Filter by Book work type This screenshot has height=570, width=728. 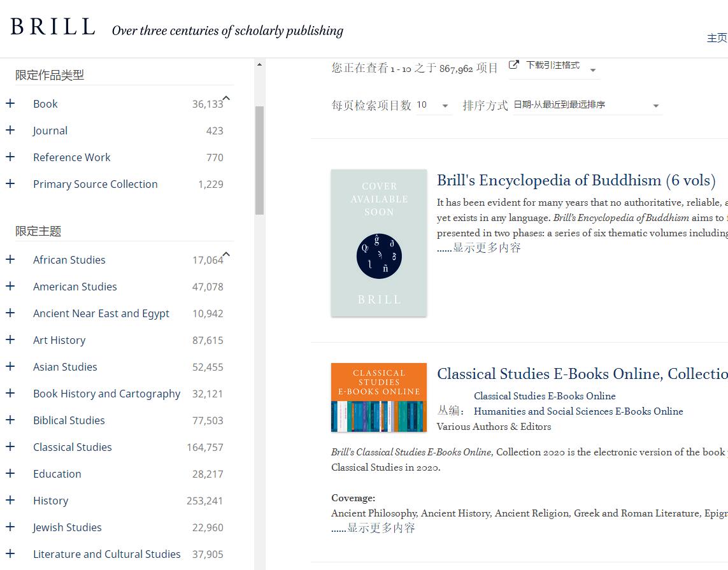(x=45, y=104)
